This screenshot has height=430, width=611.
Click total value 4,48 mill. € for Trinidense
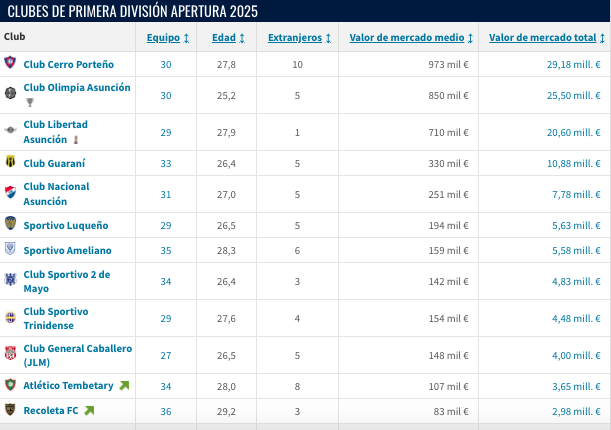pos(576,319)
